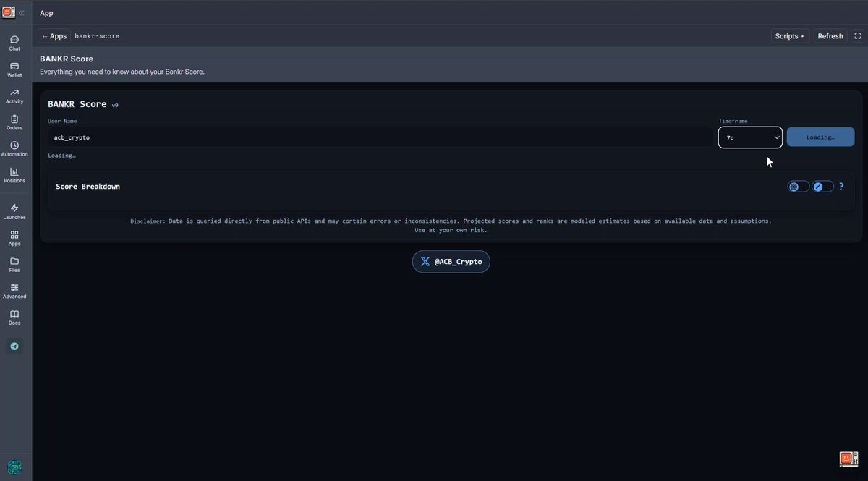View the Positions section

click(x=14, y=175)
